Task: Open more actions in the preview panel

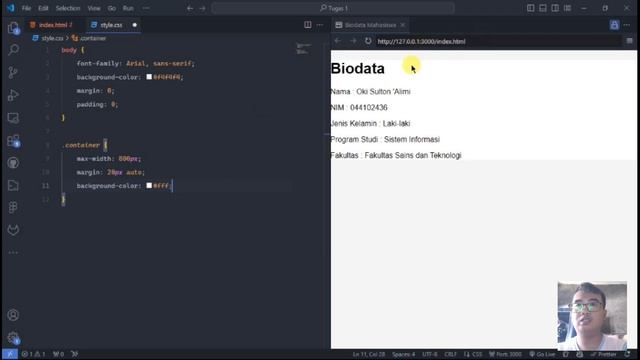Action: tap(627, 25)
